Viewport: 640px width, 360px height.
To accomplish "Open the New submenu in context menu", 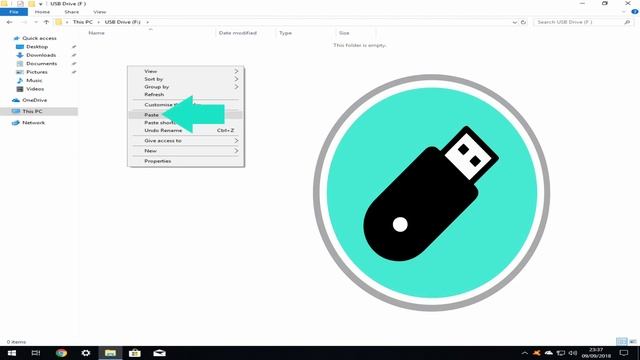I will pyautogui.click(x=186, y=151).
